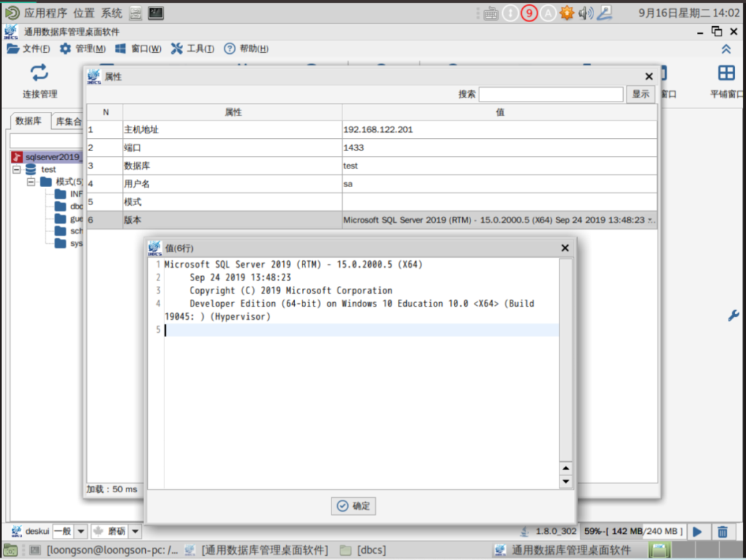
Task: Select the test database node
Action: (x=48, y=169)
